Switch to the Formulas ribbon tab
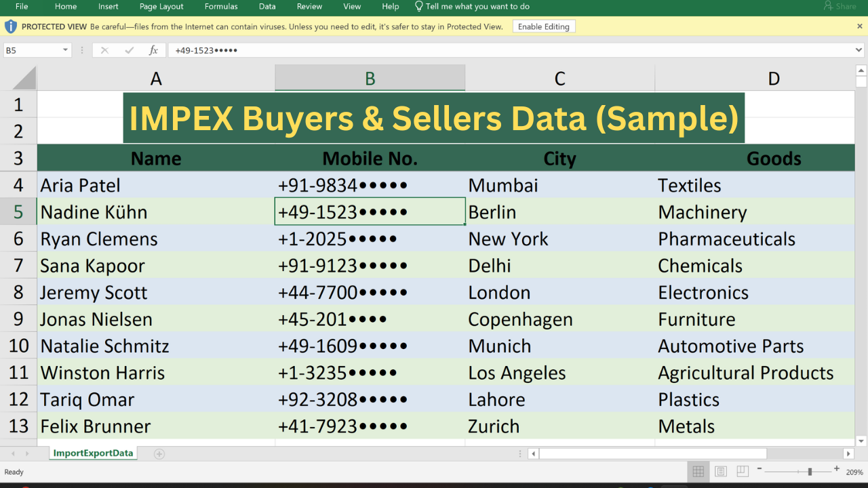 [220, 7]
